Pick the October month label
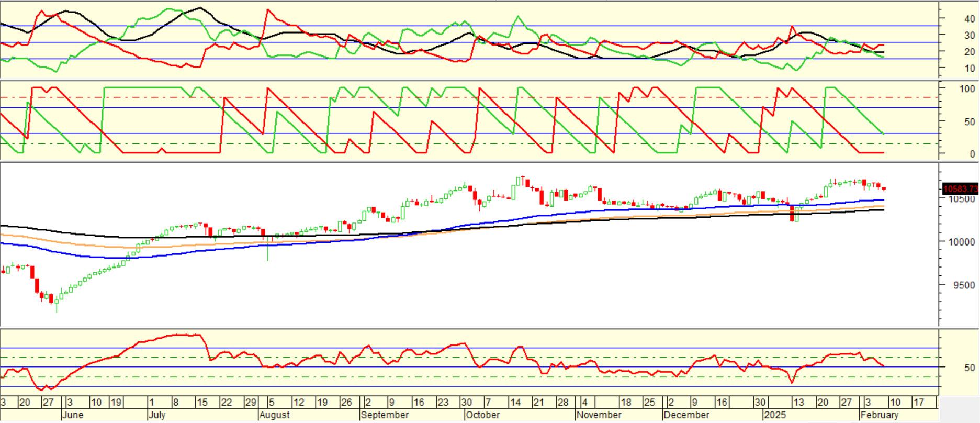980x423 pixels. pos(483,415)
